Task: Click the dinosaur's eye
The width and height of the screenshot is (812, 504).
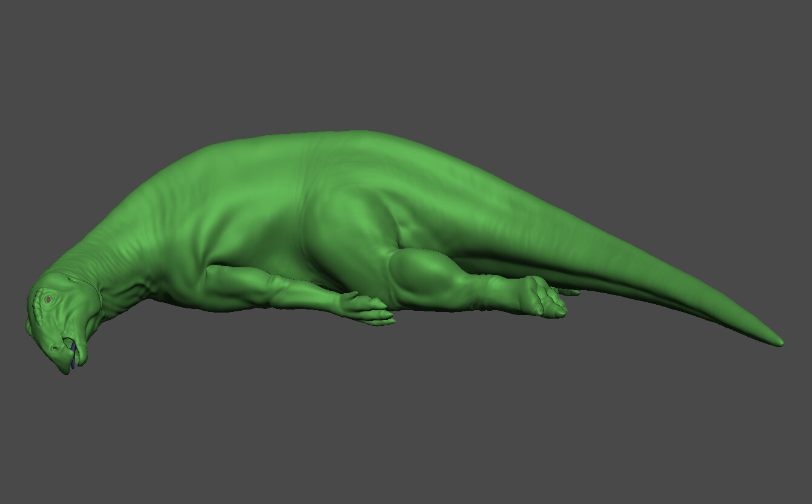Action: pyautogui.click(x=48, y=299)
